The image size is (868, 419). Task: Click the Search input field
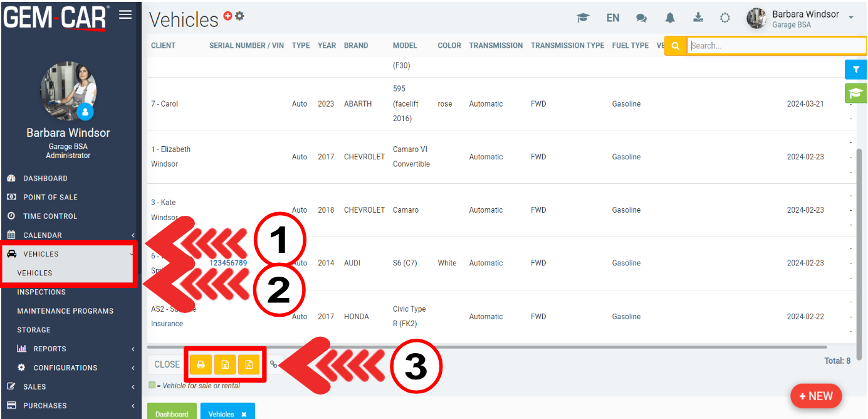(x=776, y=46)
